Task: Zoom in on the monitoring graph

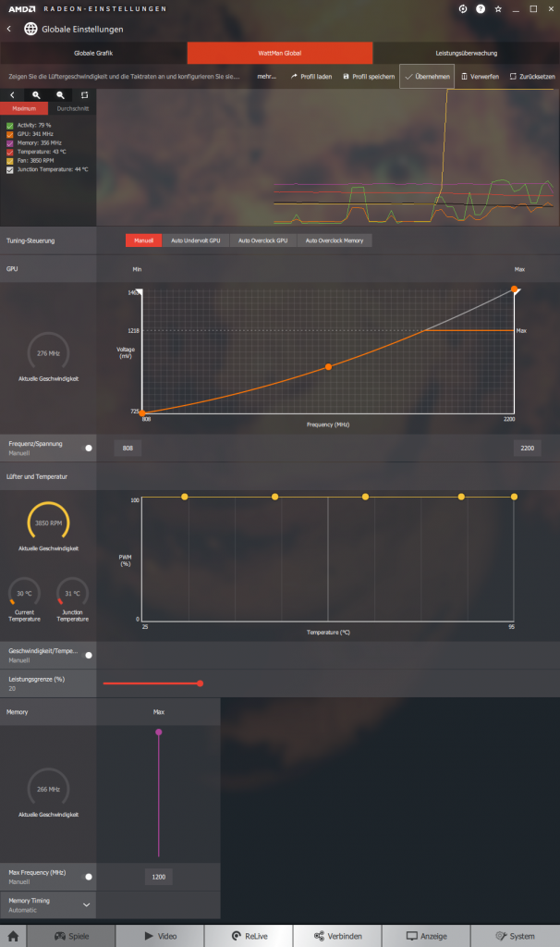Action: click(36, 95)
